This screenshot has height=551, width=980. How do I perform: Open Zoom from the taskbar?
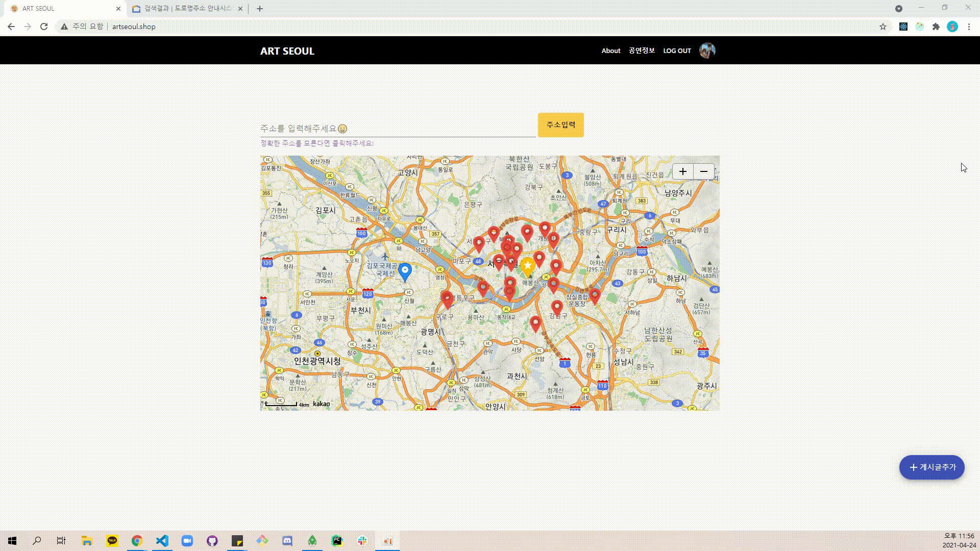(x=187, y=541)
